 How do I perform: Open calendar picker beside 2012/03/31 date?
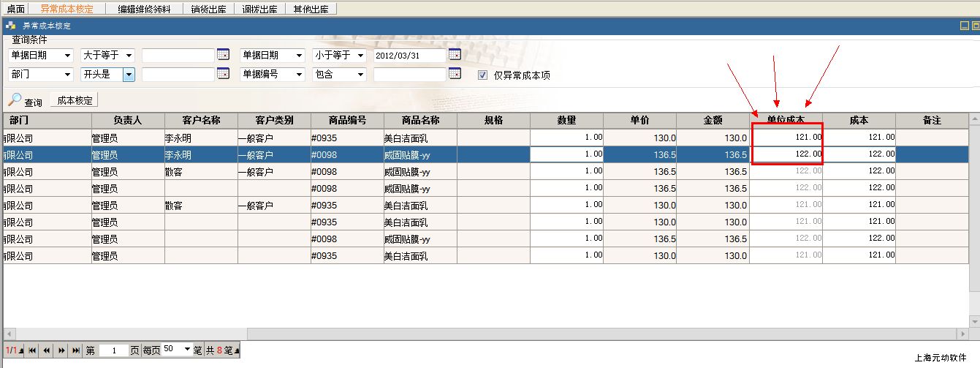coord(455,55)
